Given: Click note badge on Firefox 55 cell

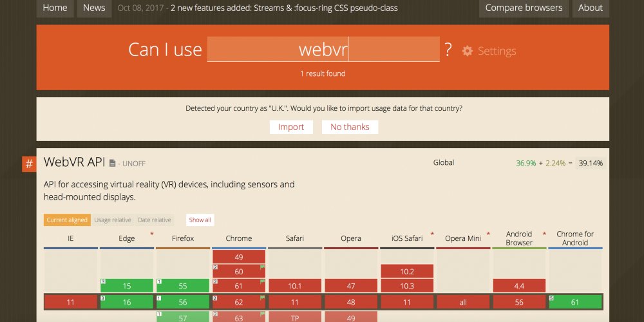Looking at the screenshot, I should [x=159, y=282].
